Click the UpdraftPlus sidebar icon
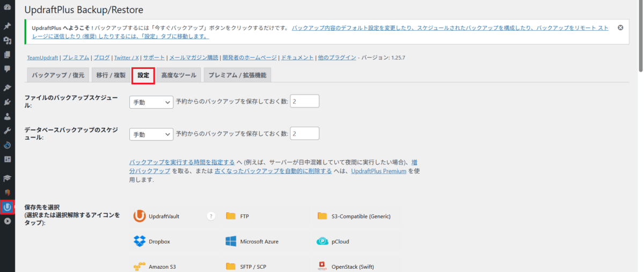This screenshot has height=272, width=644. click(8, 206)
